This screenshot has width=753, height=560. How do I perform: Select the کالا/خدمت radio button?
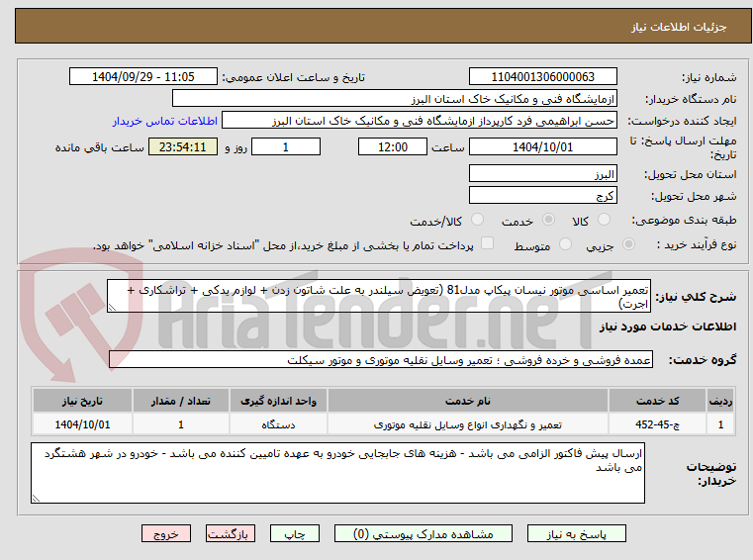[x=477, y=220]
